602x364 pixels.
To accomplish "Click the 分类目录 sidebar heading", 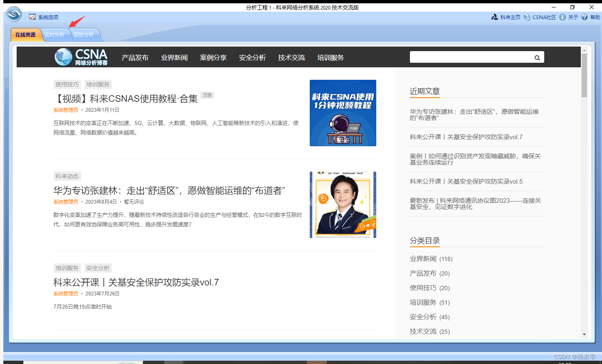I will tap(424, 241).
